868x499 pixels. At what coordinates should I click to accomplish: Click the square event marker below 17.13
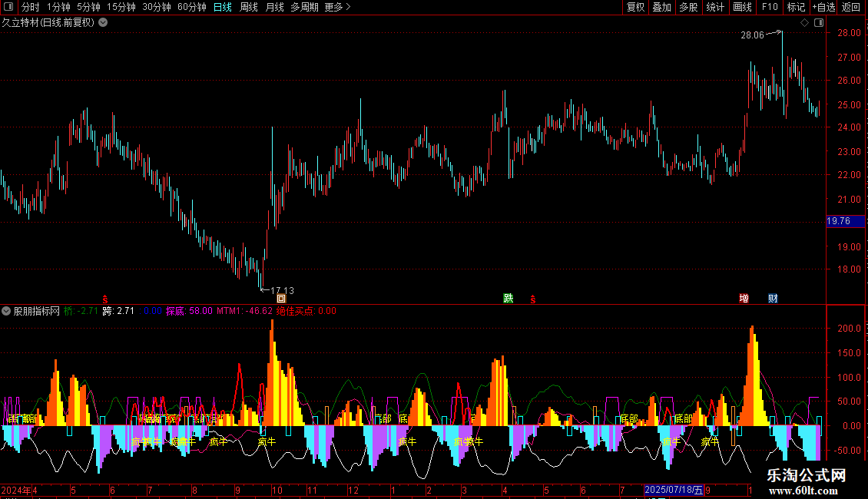coord(281,299)
